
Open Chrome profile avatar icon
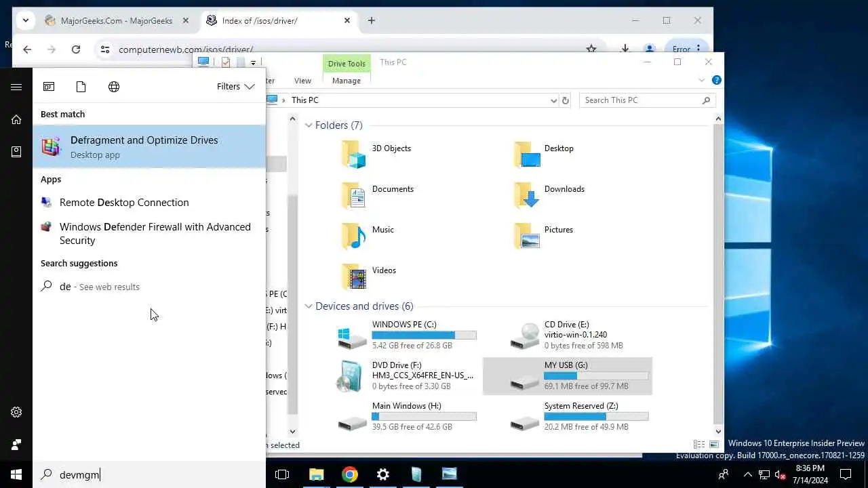(x=649, y=49)
